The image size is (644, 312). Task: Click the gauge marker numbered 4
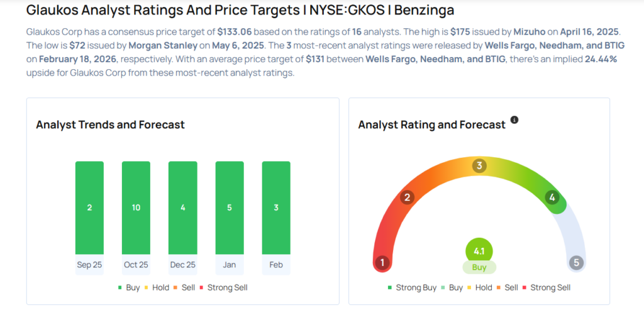click(552, 198)
